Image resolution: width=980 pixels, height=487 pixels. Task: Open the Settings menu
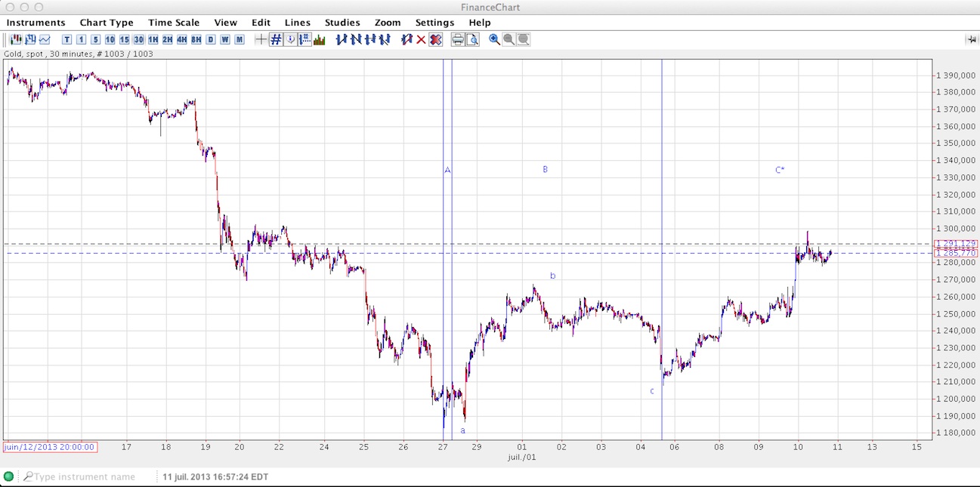point(434,23)
